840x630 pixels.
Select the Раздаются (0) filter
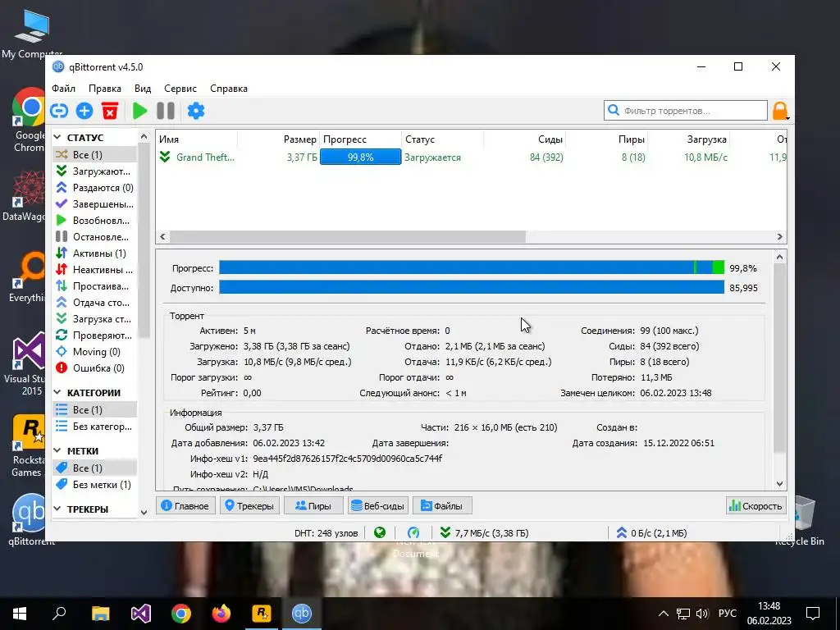click(x=94, y=188)
